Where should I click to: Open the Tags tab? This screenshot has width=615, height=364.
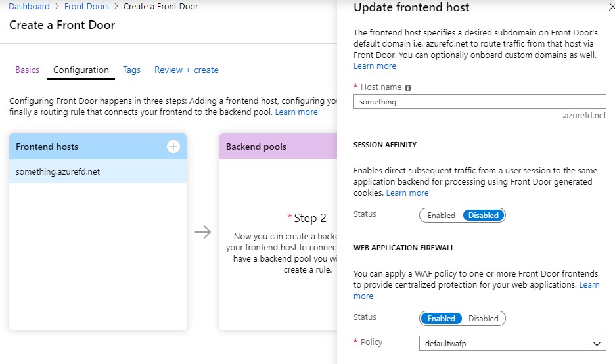[131, 70]
